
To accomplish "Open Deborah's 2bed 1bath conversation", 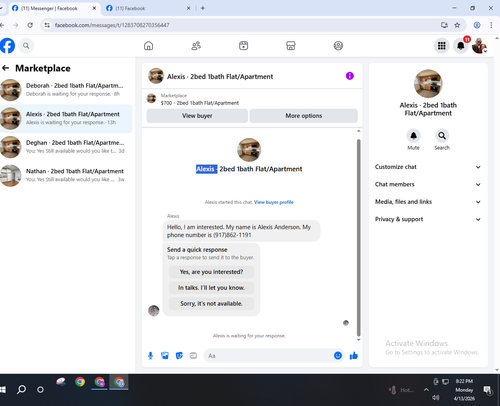I will tap(66, 90).
